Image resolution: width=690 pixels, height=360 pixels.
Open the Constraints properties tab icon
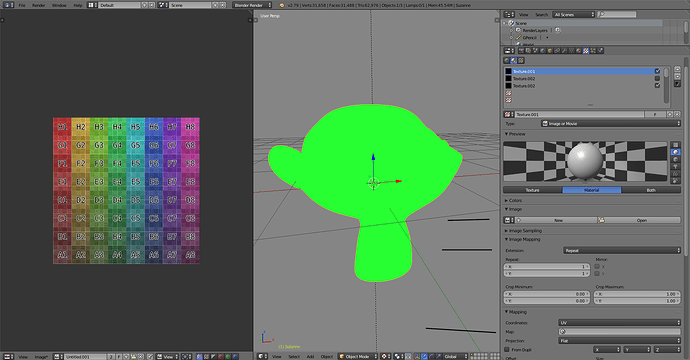[x=557, y=51]
